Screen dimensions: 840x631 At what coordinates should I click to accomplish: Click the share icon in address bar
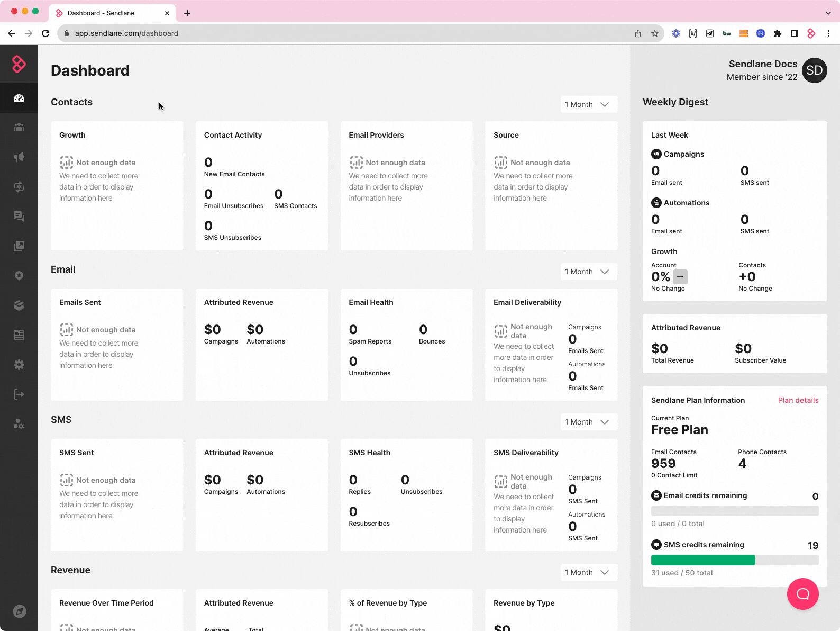coord(638,33)
